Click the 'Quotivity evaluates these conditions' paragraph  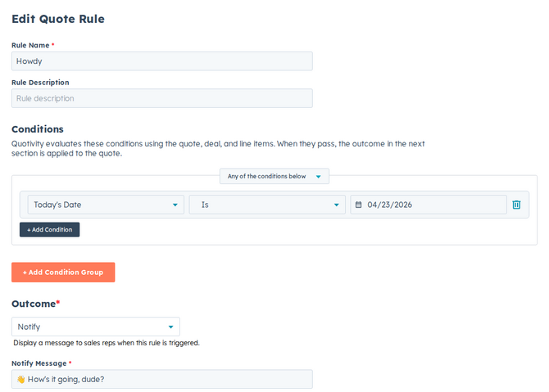(218, 149)
